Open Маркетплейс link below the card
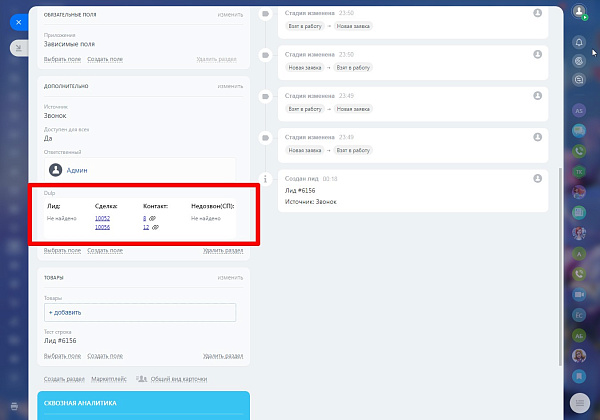The width and height of the screenshot is (600, 420). (x=109, y=379)
